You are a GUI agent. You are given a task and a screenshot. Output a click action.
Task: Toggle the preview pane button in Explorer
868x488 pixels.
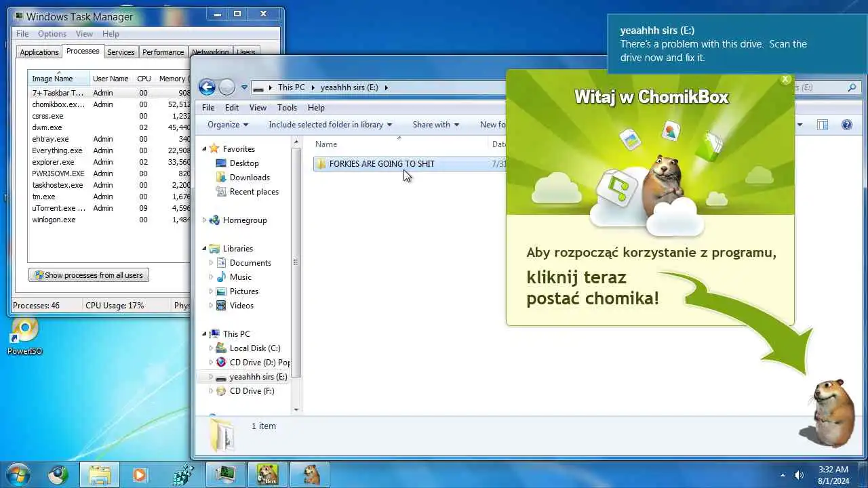pyautogui.click(x=823, y=125)
